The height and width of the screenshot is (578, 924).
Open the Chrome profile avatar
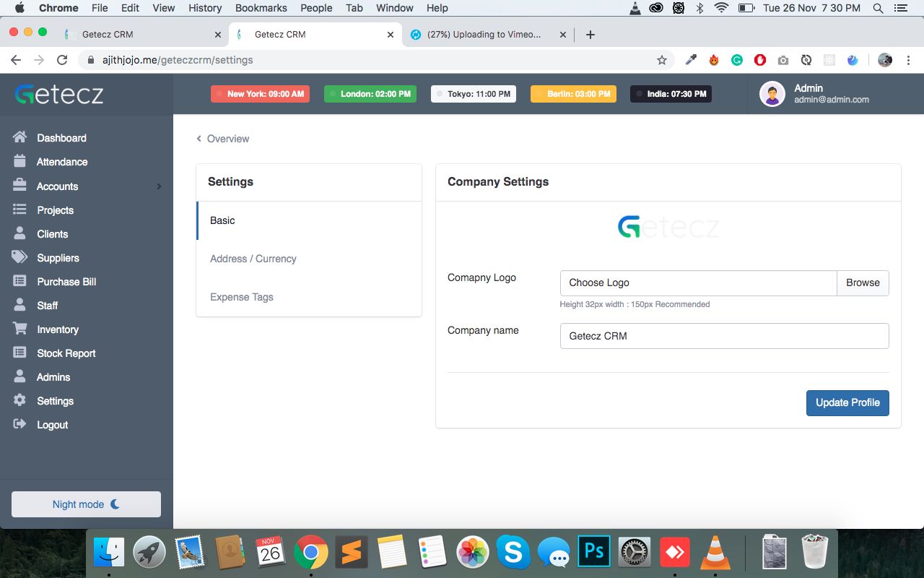885,60
